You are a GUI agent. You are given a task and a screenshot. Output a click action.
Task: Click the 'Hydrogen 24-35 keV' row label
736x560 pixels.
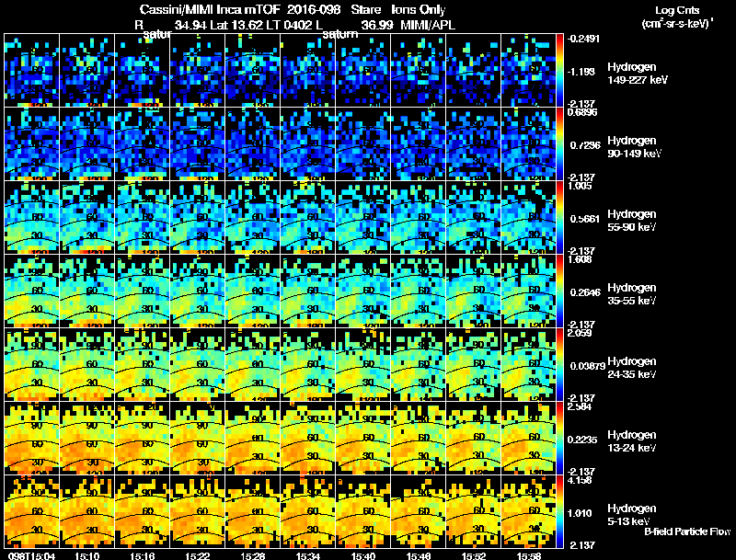click(632, 368)
